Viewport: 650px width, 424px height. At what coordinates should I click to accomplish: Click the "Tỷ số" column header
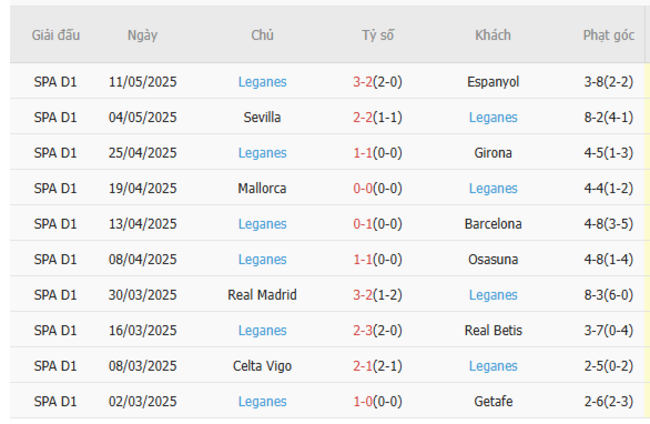tap(378, 35)
